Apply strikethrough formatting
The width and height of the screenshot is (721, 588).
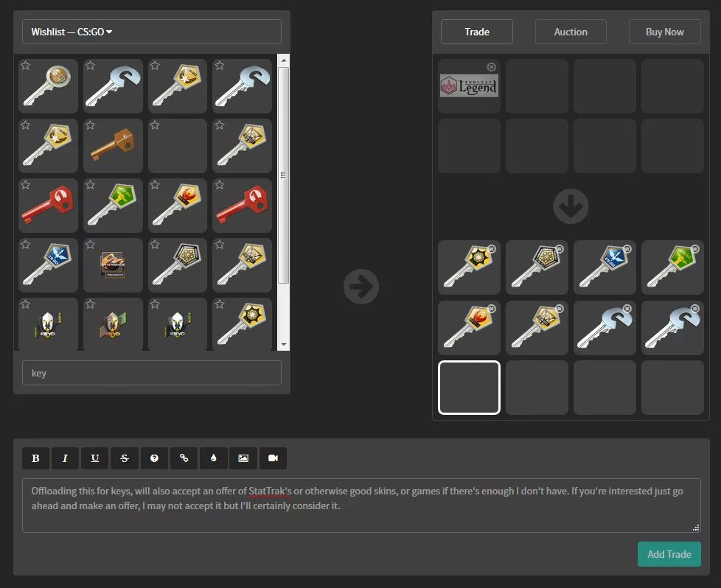[125, 458]
